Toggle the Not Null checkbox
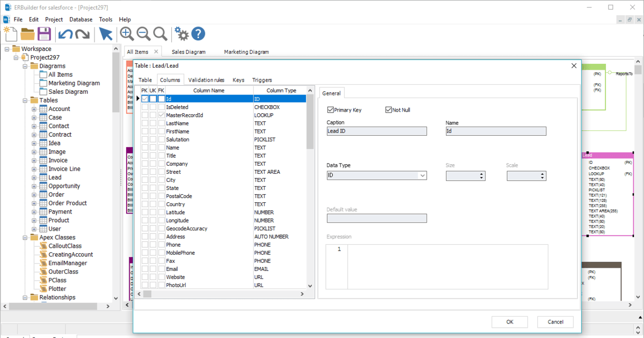This screenshot has width=644, height=338. (x=389, y=110)
